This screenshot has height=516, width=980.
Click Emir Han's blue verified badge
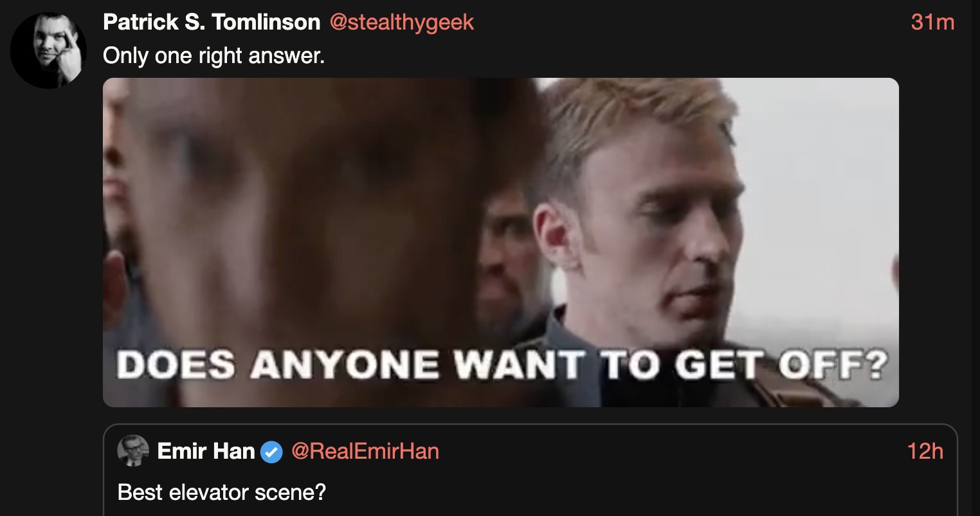click(x=271, y=452)
